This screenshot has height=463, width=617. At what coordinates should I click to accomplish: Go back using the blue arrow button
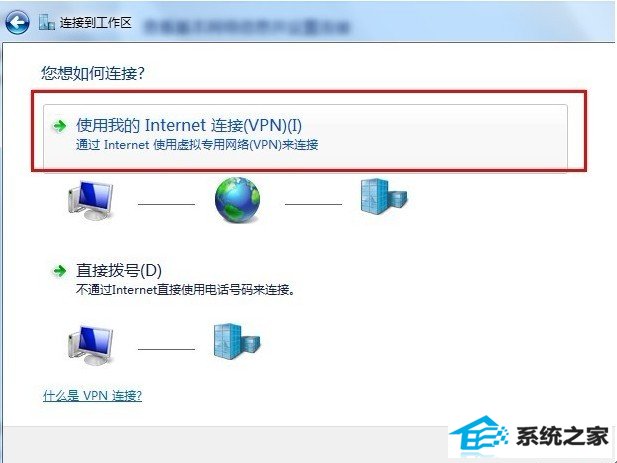point(17,22)
